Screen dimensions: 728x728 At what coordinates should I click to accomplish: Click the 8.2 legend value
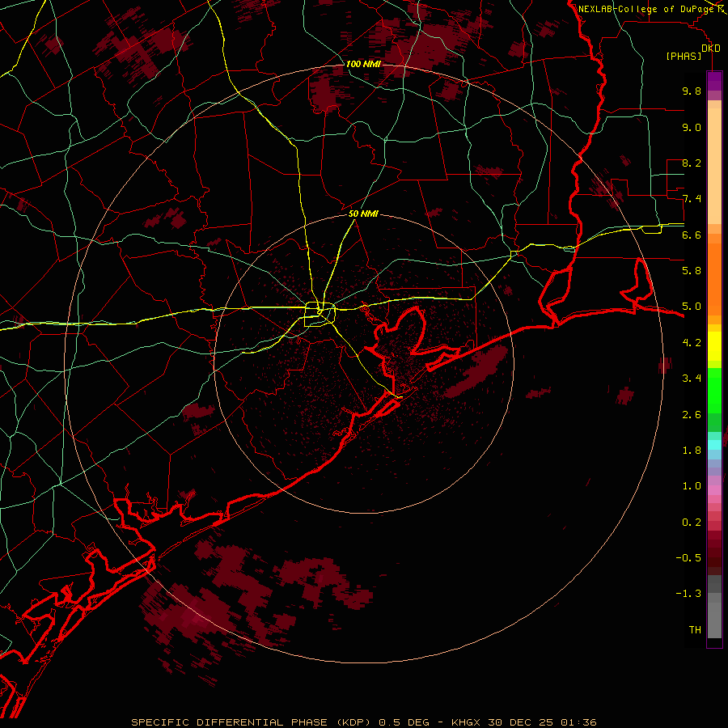(692, 163)
